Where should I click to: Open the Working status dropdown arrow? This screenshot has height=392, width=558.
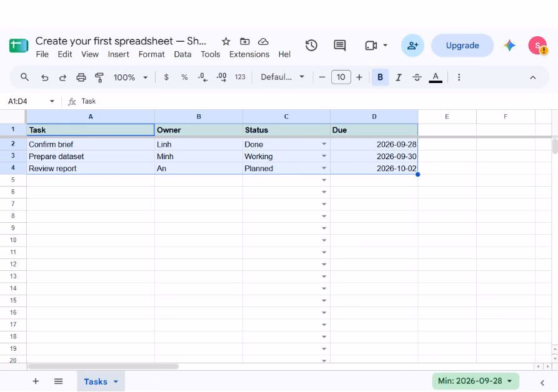pos(324,156)
